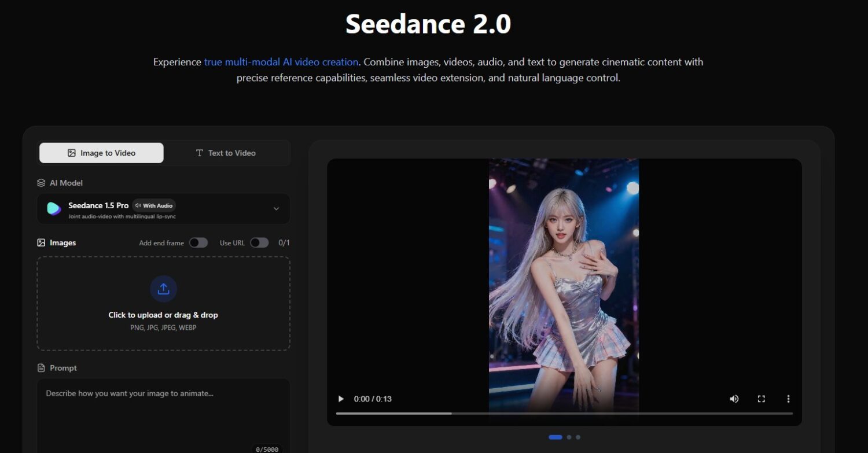Viewport: 868px width, 453px height.
Task: Open the video player options menu
Action: coord(788,399)
